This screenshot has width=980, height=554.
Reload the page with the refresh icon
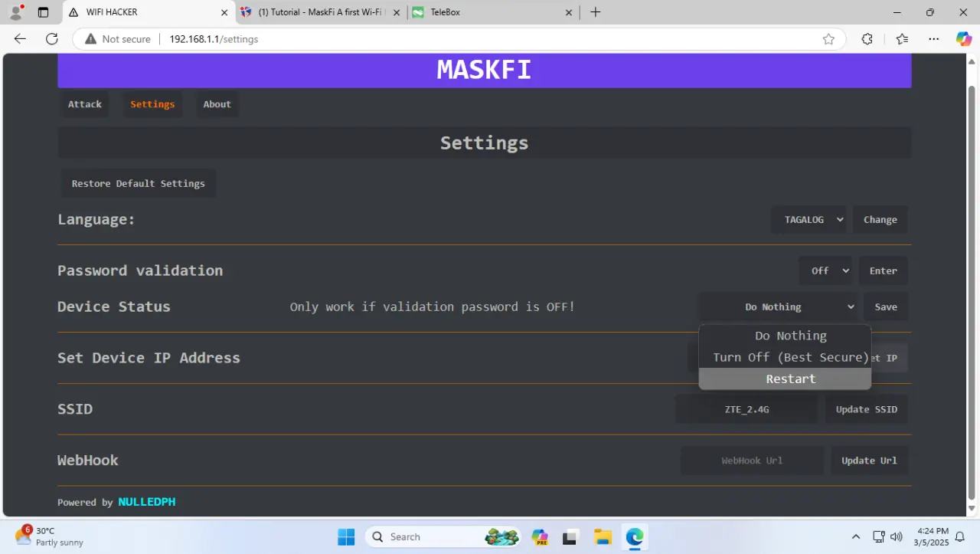tap(52, 39)
